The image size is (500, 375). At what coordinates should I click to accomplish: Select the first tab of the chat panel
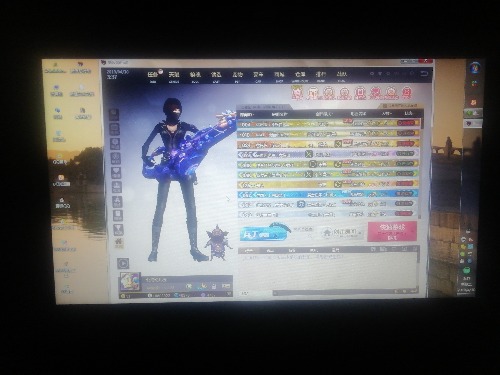pyautogui.click(x=248, y=250)
